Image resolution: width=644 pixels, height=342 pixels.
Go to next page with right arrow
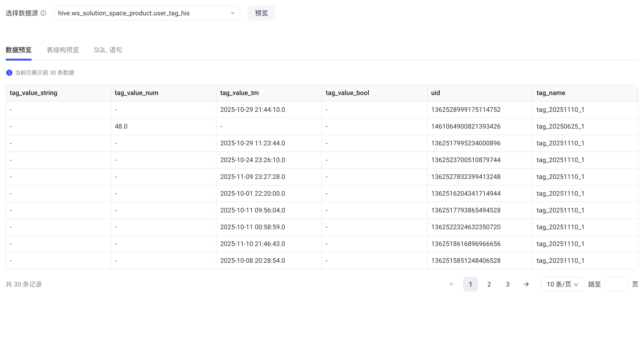pos(526,284)
